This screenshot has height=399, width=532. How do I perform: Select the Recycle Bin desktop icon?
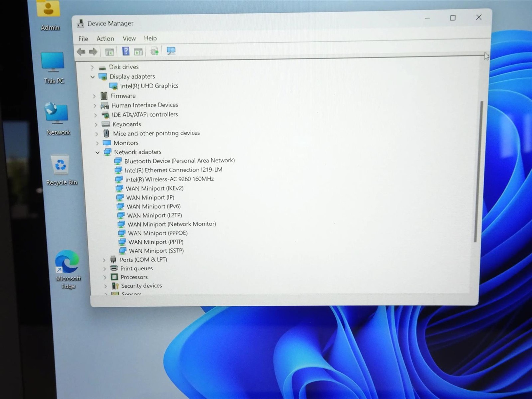click(x=60, y=165)
